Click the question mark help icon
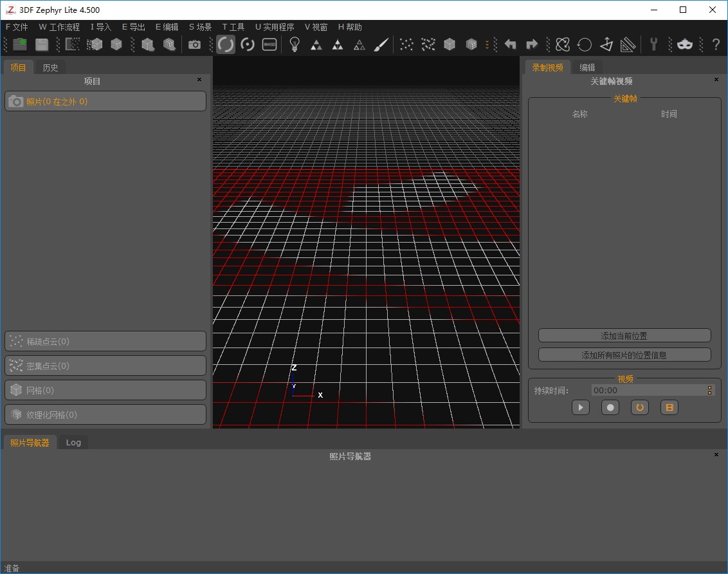Screen dimensions: 728x574 (715, 44)
